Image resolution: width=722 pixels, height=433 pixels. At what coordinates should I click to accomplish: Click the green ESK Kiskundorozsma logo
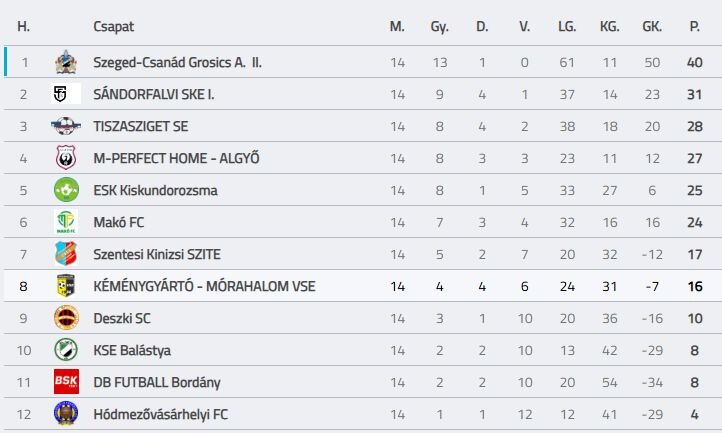click(x=66, y=189)
